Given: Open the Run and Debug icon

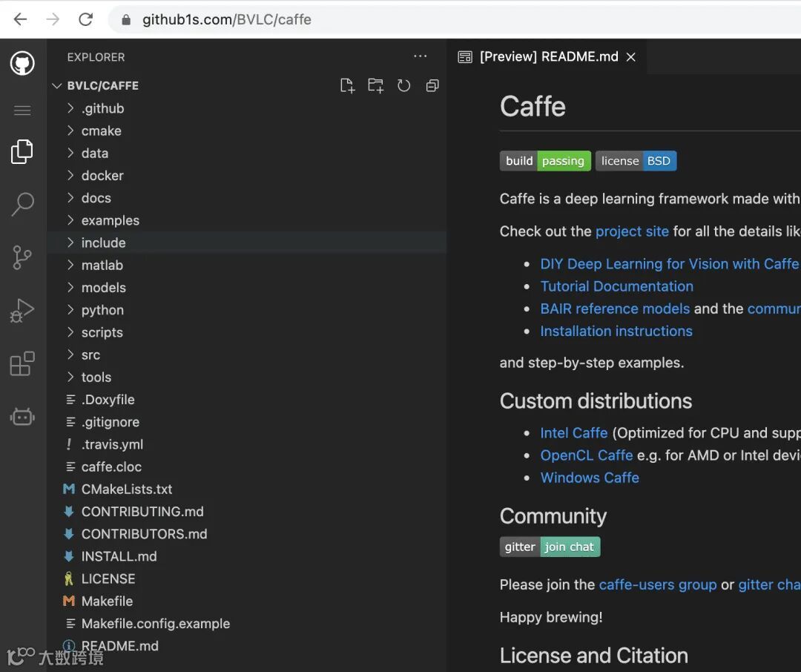Looking at the screenshot, I should (x=22, y=311).
